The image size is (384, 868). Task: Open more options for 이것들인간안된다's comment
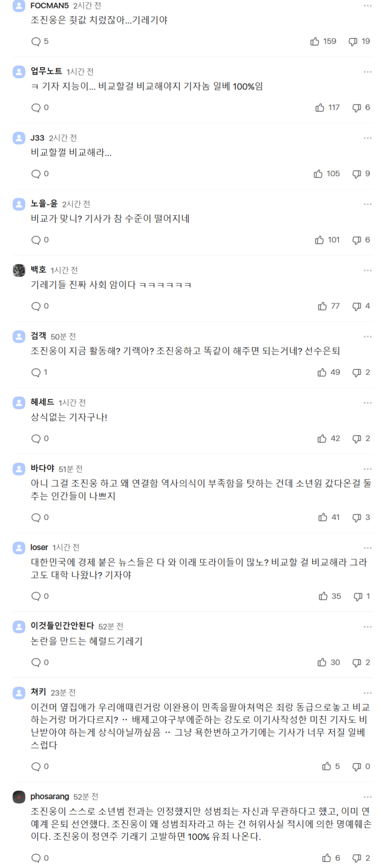367,627
